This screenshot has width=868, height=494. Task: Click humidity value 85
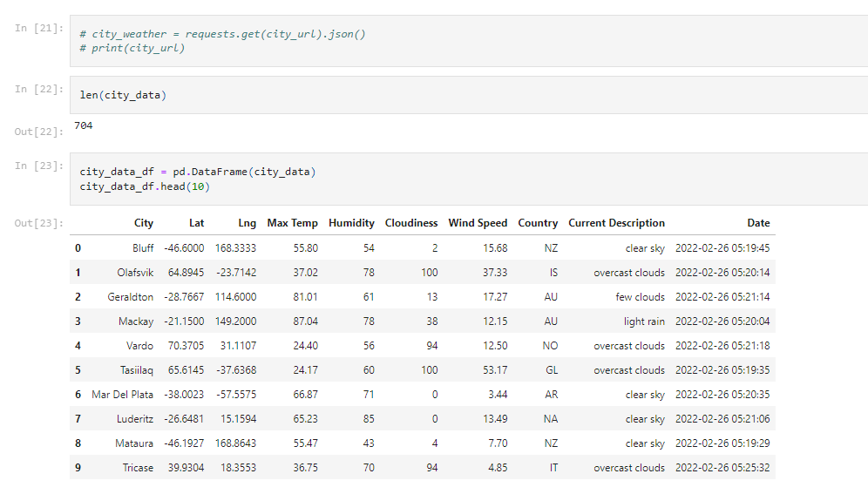369,419
